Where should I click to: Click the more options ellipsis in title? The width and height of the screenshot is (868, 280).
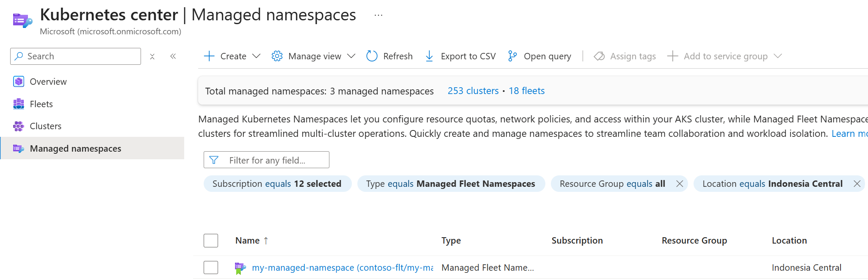pos(379,16)
